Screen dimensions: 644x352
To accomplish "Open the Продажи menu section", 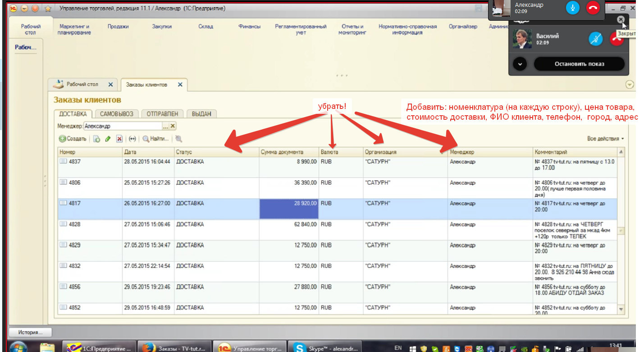I will 118,27.
